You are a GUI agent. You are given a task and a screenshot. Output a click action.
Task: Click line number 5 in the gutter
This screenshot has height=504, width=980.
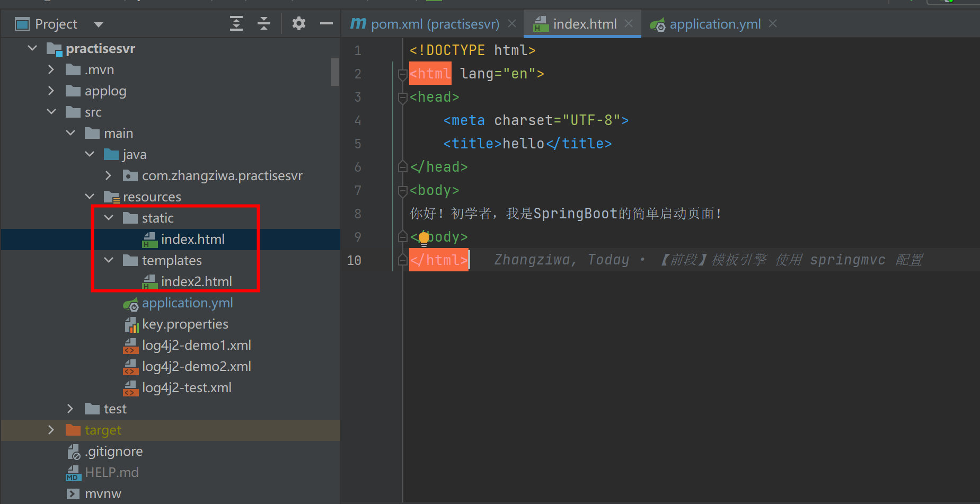click(358, 144)
